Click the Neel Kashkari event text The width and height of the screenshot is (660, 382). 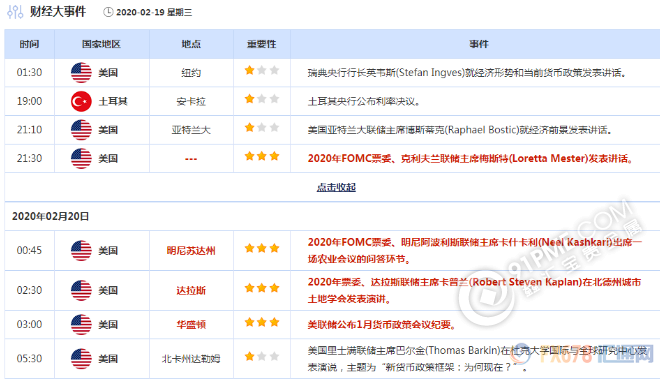click(475, 250)
